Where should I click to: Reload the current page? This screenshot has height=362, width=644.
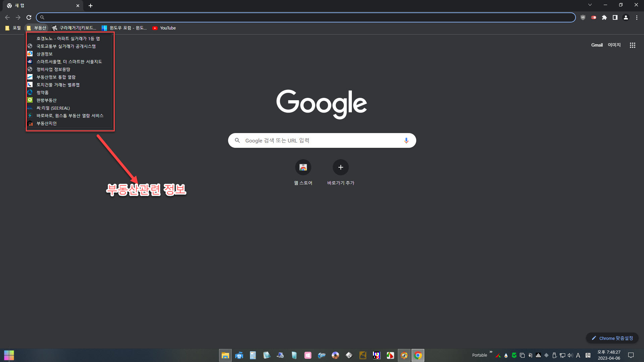(29, 17)
